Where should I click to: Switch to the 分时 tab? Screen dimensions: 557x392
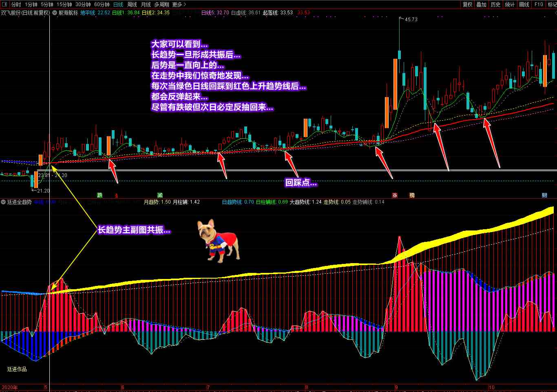click(16, 4)
